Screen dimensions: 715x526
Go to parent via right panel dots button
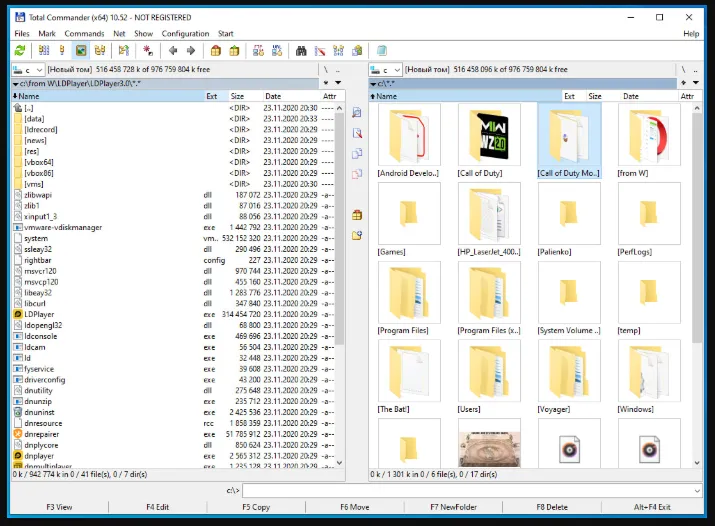click(x=696, y=70)
